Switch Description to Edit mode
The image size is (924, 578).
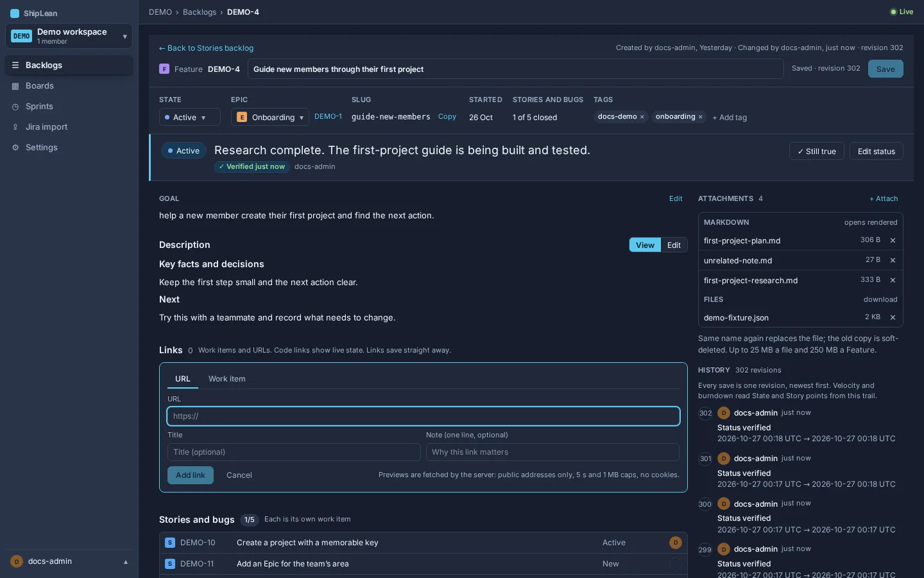674,245
